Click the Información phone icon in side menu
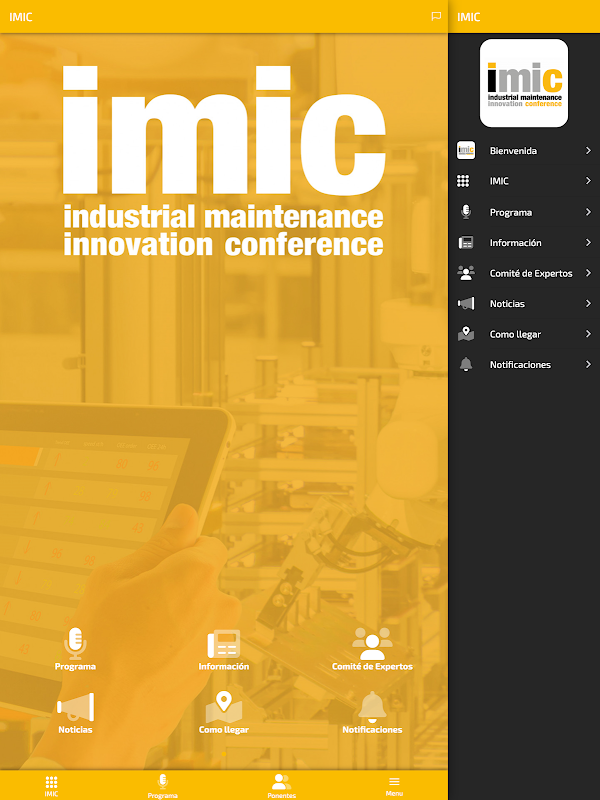 [466, 242]
